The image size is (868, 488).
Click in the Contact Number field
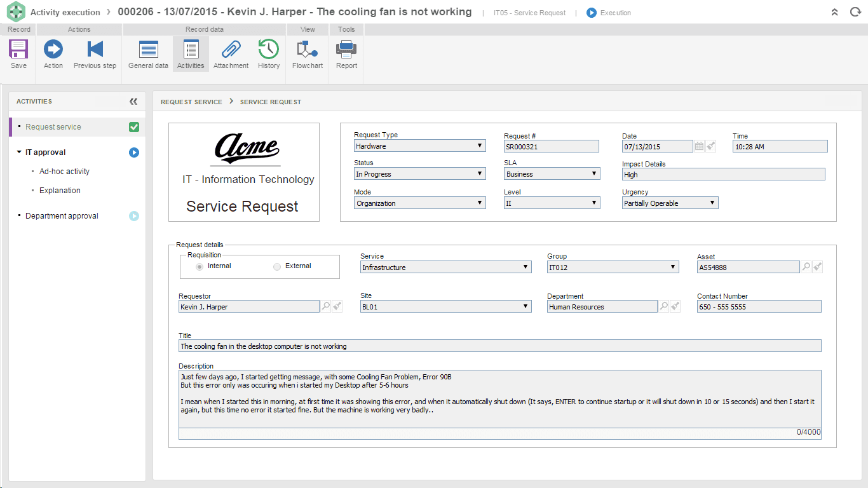coord(759,307)
